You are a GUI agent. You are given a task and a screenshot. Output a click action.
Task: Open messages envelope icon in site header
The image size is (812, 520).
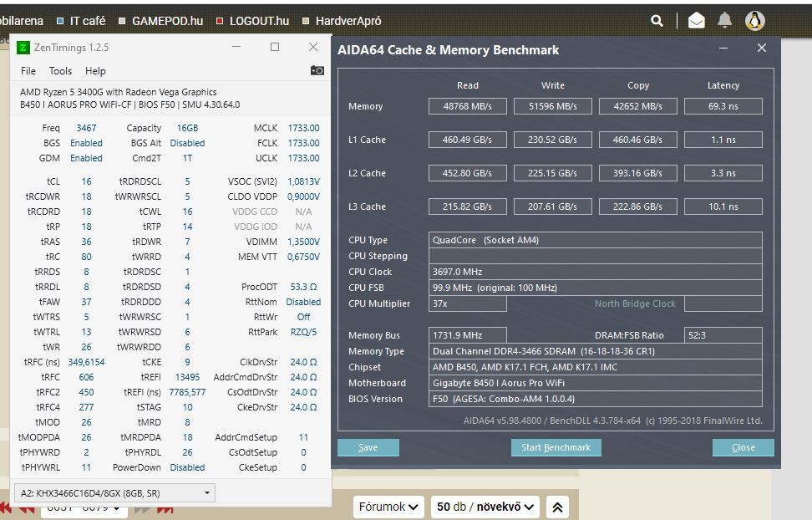tap(696, 21)
